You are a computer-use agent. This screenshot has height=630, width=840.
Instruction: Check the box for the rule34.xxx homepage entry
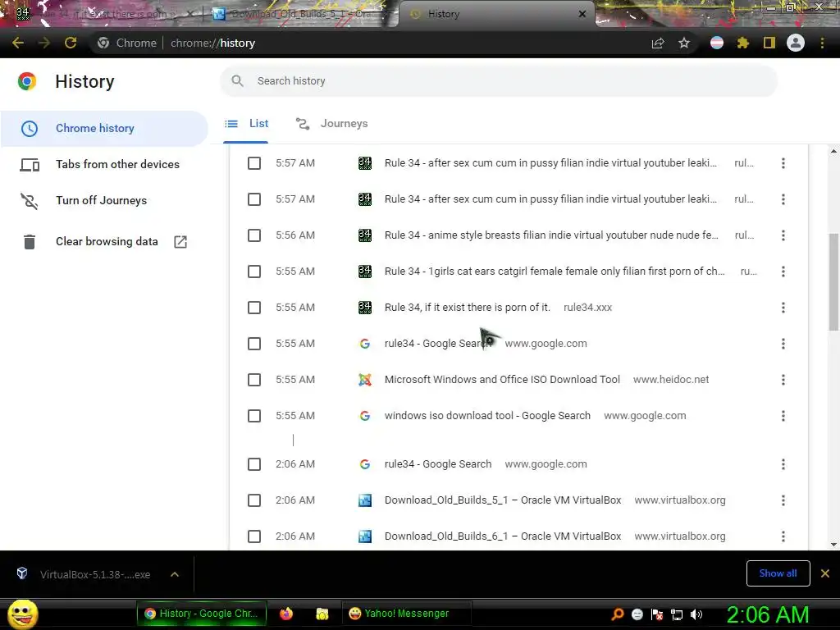[254, 308]
